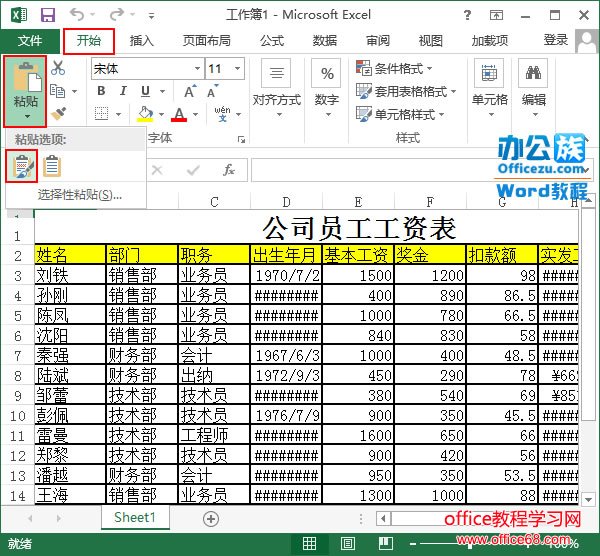The image size is (600, 556).
Task: Click Decrease Font Size icon
Action: coord(213,91)
